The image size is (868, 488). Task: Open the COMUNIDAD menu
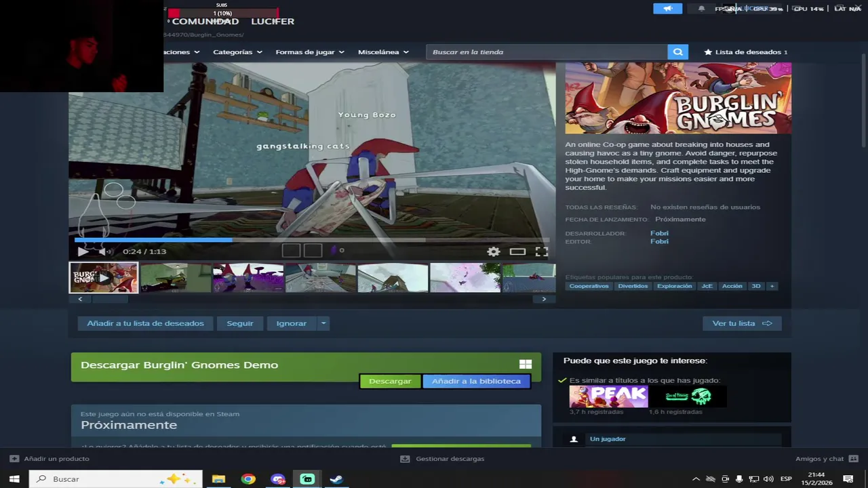click(205, 21)
